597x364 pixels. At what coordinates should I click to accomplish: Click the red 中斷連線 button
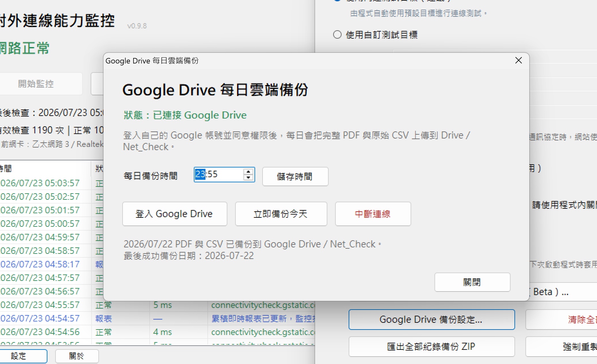click(x=373, y=214)
